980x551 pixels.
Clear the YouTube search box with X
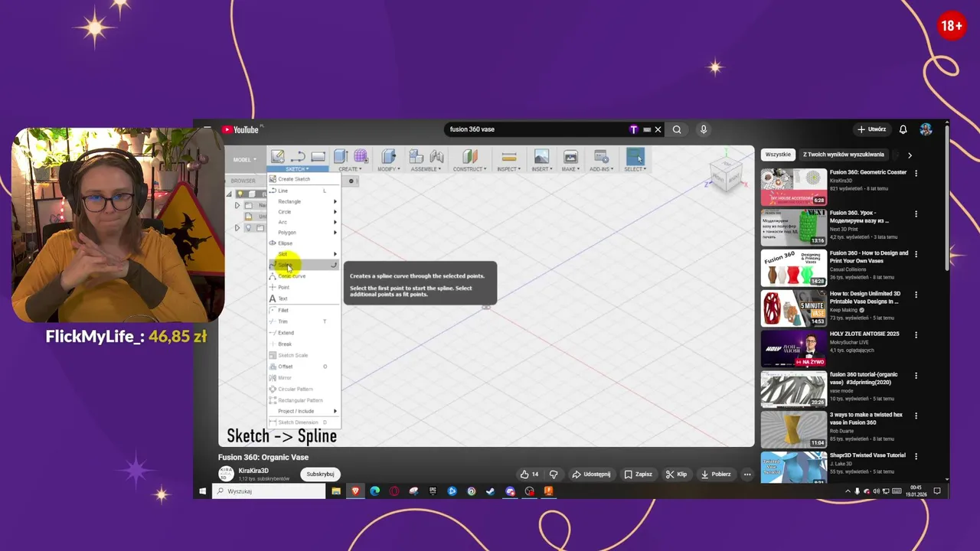pos(658,129)
